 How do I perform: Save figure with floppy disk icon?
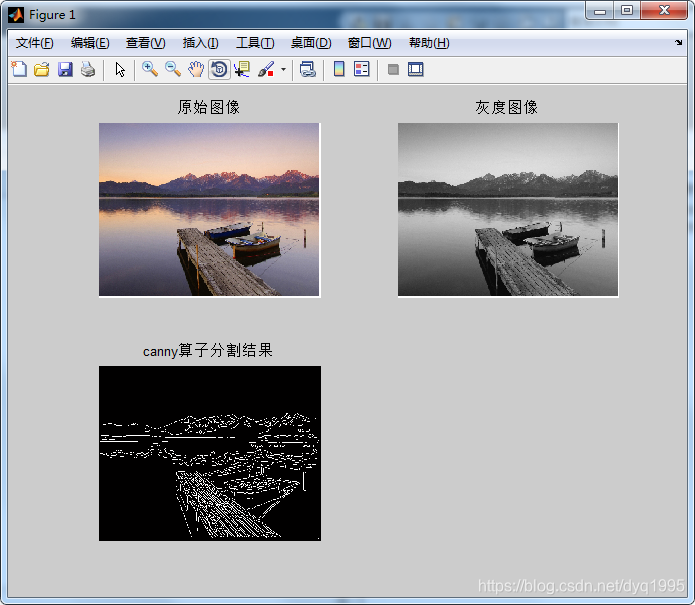pos(65,70)
